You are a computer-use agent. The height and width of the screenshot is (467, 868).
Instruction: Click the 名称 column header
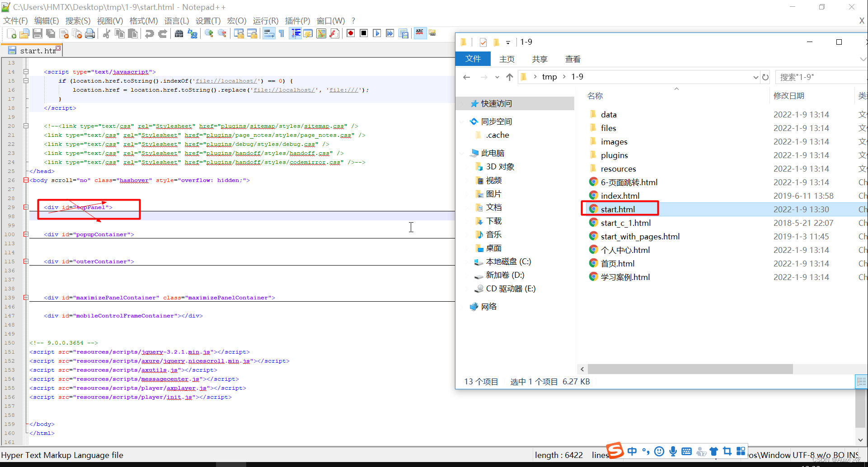coord(595,96)
